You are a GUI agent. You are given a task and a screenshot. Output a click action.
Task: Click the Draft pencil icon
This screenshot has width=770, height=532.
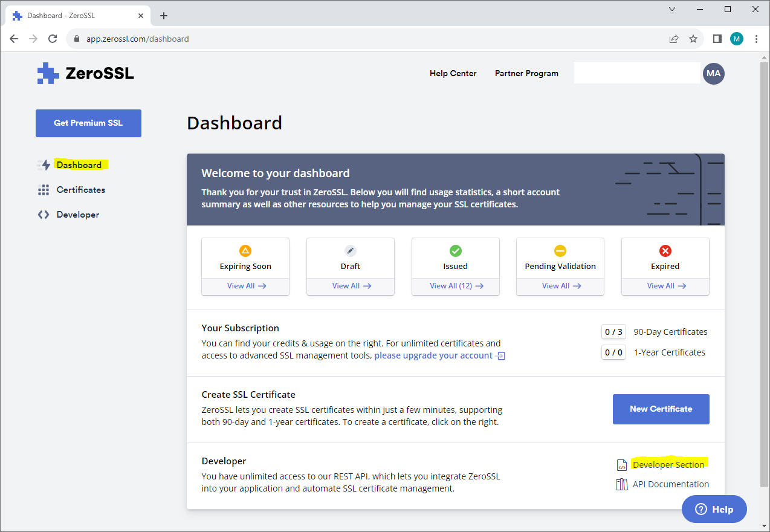point(350,250)
